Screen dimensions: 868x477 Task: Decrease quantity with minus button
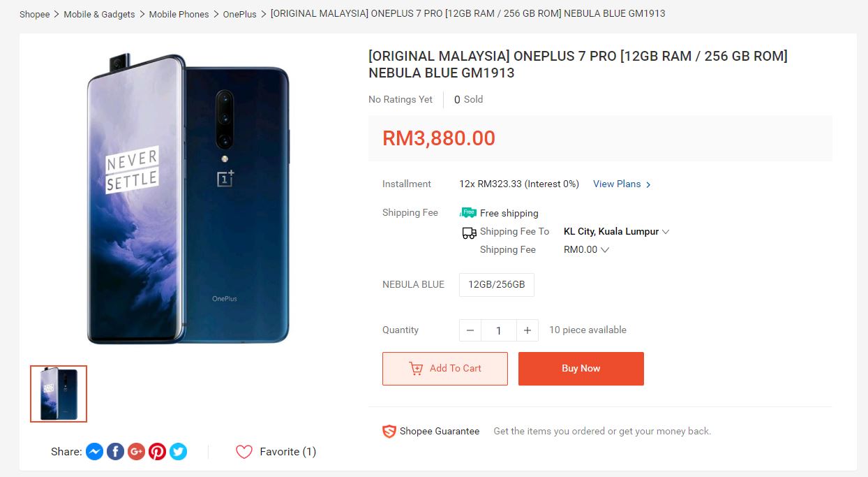470,330
